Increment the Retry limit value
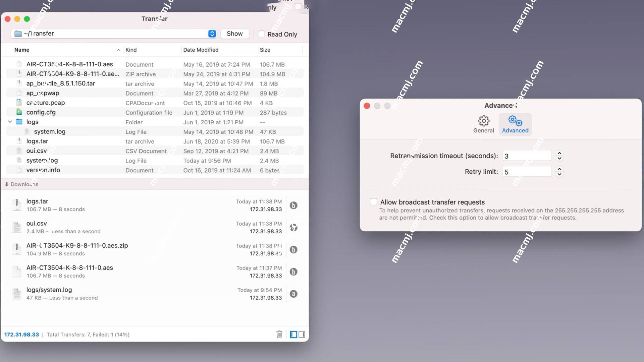644x362 pixels. click(559, 169)
